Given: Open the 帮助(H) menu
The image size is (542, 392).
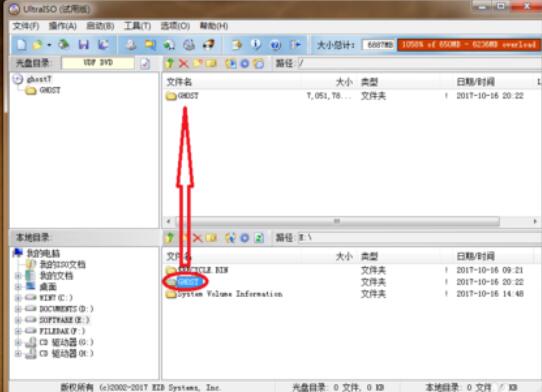Looking at the screenshot, I should click(x=214, y=26).
